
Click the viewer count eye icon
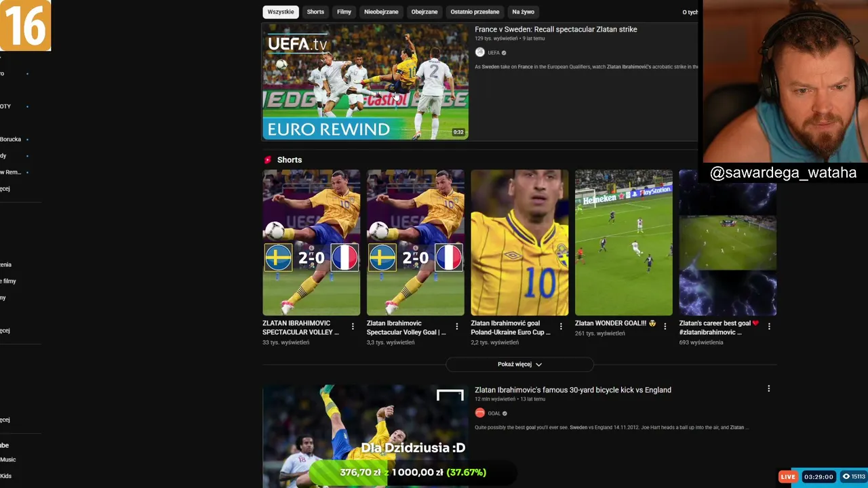[846, 477]
